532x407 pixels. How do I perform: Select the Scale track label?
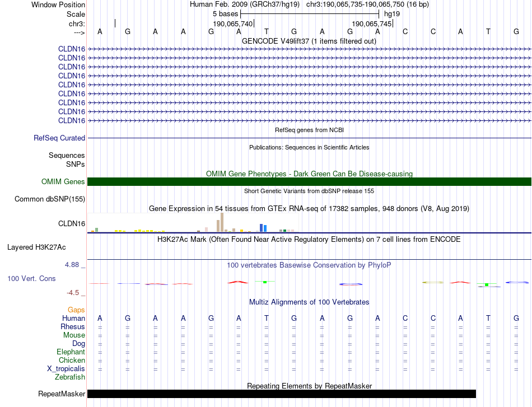[x=76, y=14]
